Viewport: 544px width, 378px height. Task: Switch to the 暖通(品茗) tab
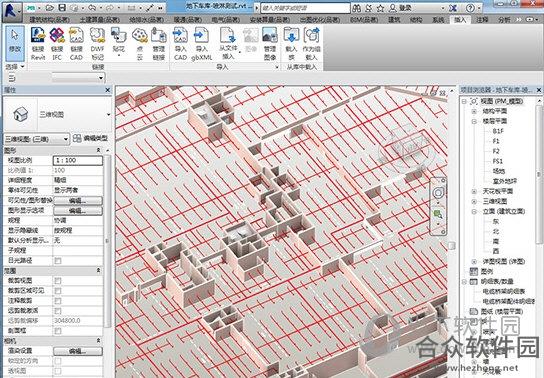(x=188, y=20)
